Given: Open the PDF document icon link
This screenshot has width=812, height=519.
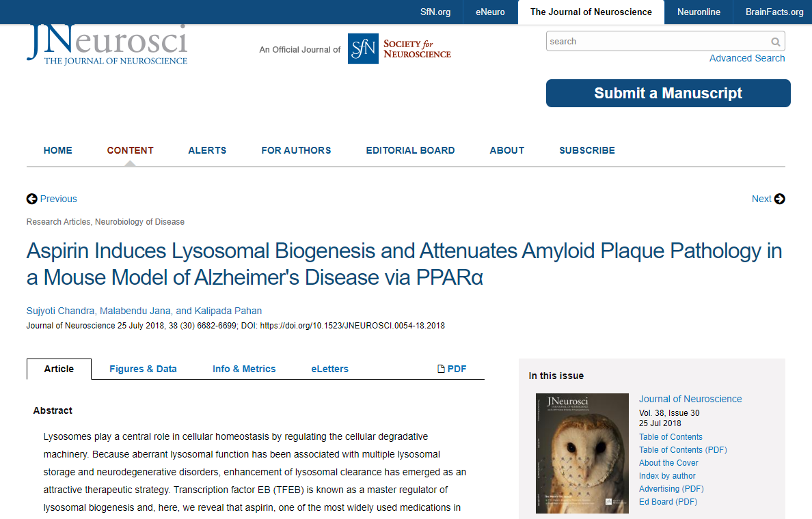Looking at the screenshot, I should pos(441,369).
